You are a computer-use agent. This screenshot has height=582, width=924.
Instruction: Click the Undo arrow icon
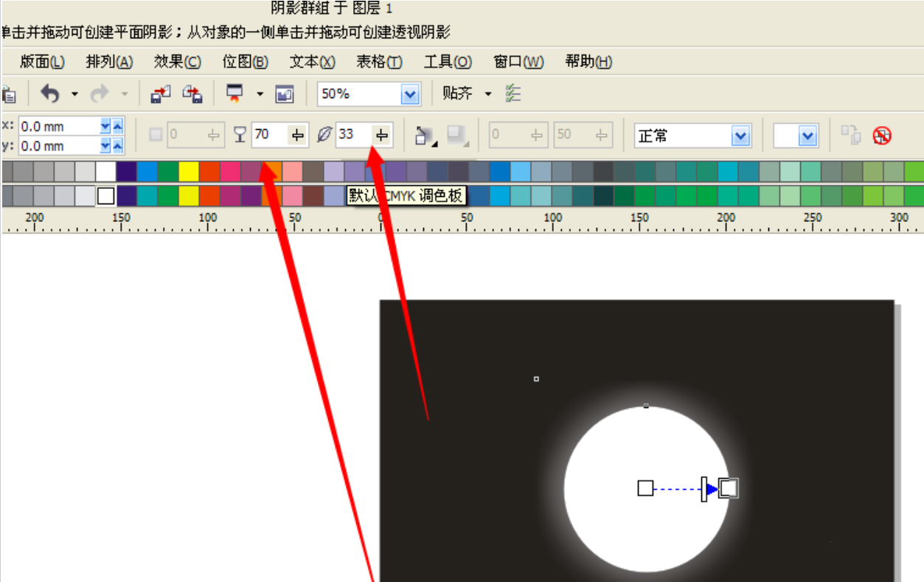(x=49, y=94)
